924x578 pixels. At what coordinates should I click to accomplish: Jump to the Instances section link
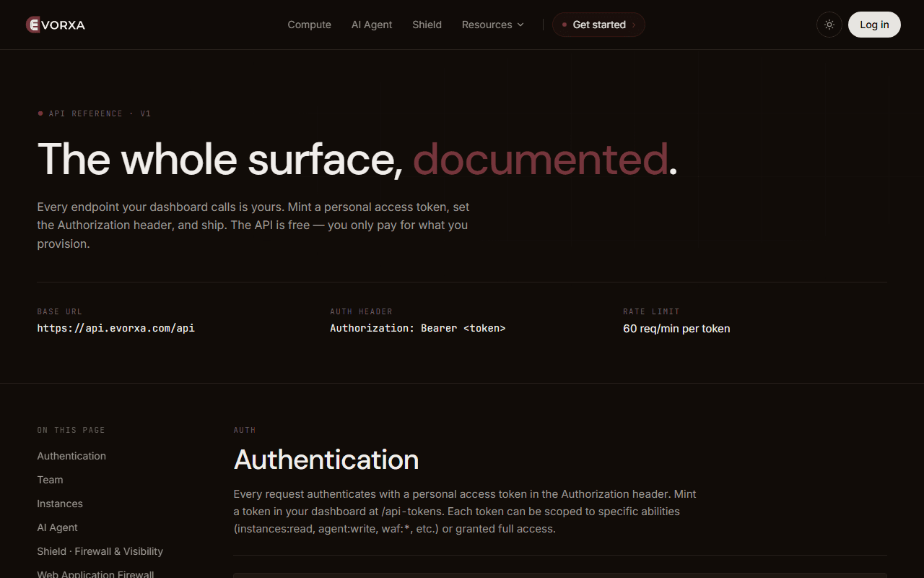click(60, 504)
